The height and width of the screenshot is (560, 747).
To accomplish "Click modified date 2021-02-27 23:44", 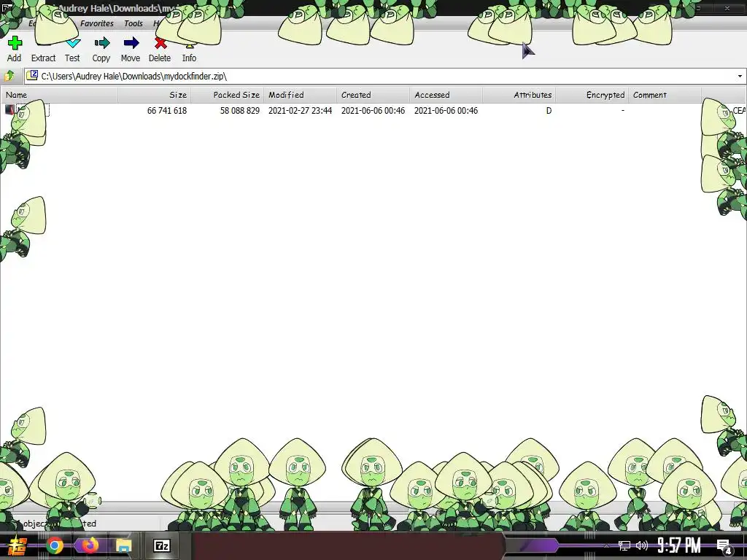I will (300, 111).
